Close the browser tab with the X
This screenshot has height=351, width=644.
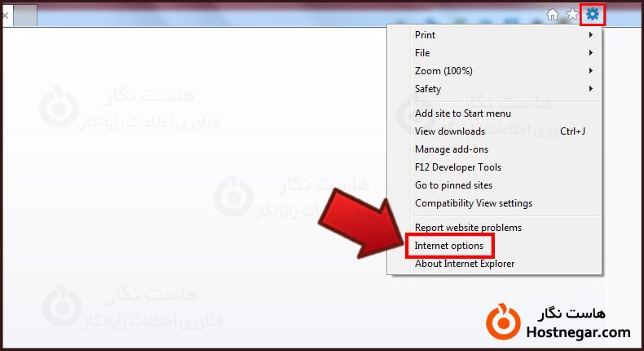point(6,16)
